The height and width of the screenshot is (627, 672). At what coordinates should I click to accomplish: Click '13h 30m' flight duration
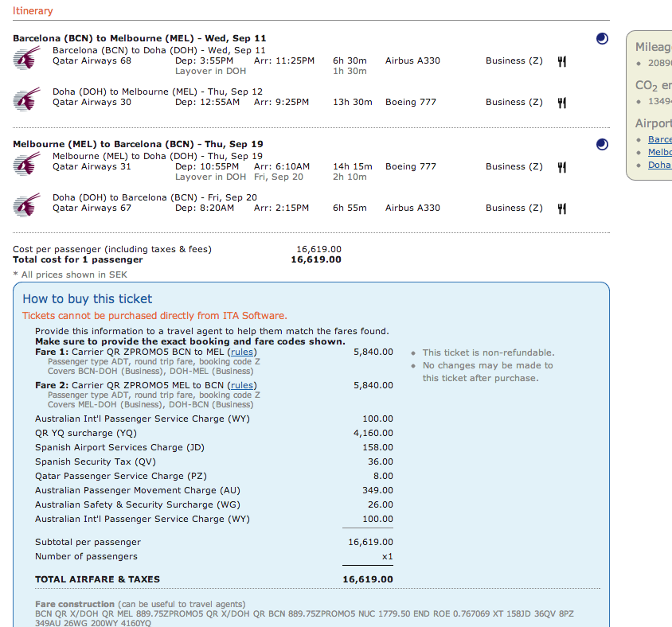pyautogui.click(x=352, y=102)
